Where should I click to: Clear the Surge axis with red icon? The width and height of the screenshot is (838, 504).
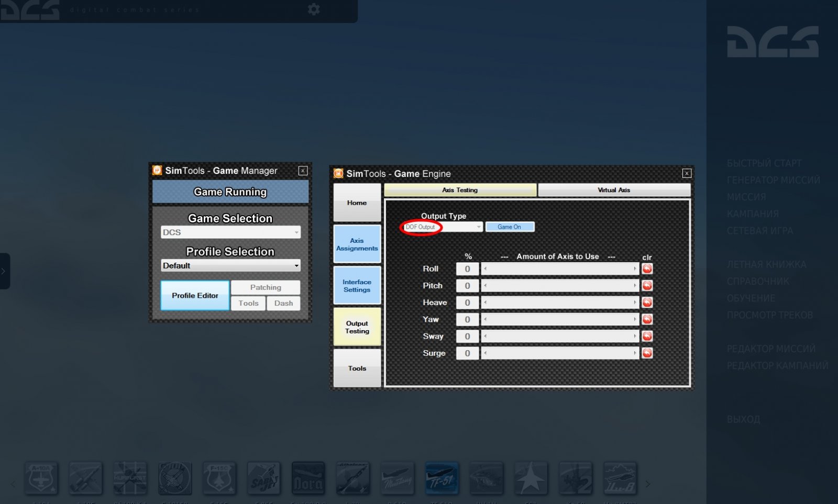(x=647, y=353)
